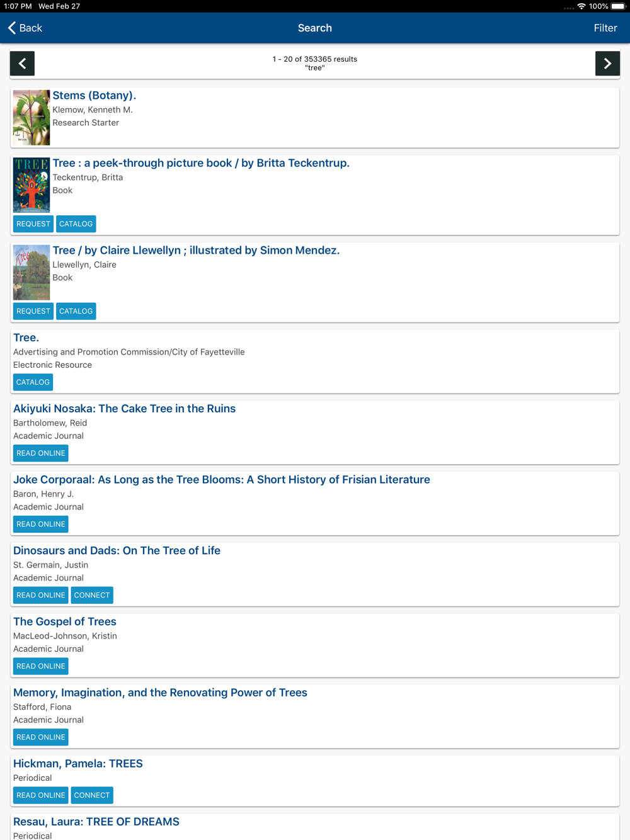The height and width of the screenshot is (840, 630).
Task: Open the Claire Llewellyn Tree book cover
Action: 31,273
